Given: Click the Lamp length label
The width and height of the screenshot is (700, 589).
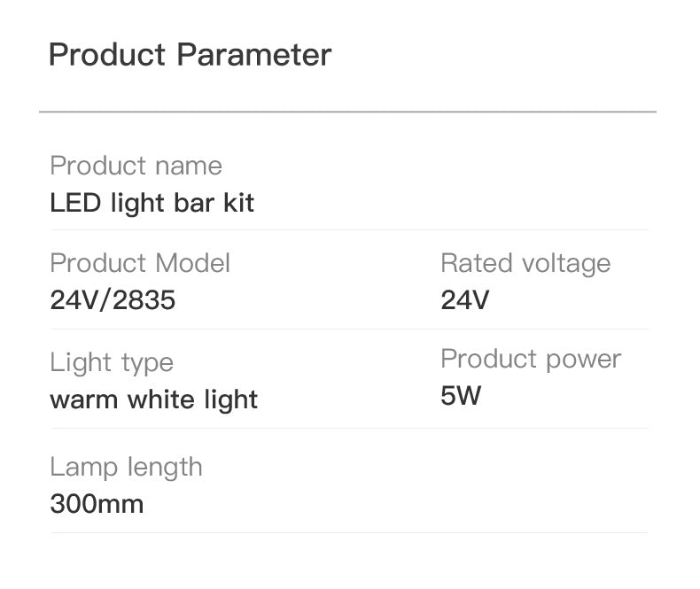Looking at the screenshot, I should 126,467.
